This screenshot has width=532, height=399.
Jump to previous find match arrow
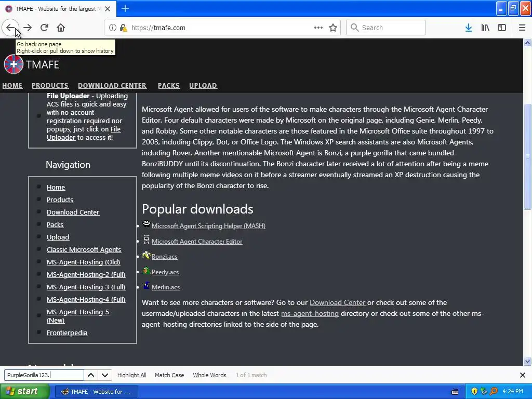tap(91, 375)
